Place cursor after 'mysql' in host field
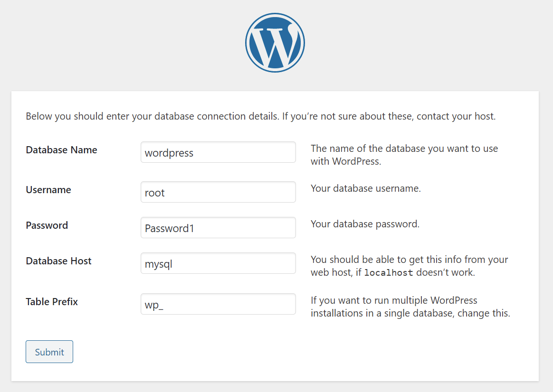The image size is (553, 392). tap(173, 264)
